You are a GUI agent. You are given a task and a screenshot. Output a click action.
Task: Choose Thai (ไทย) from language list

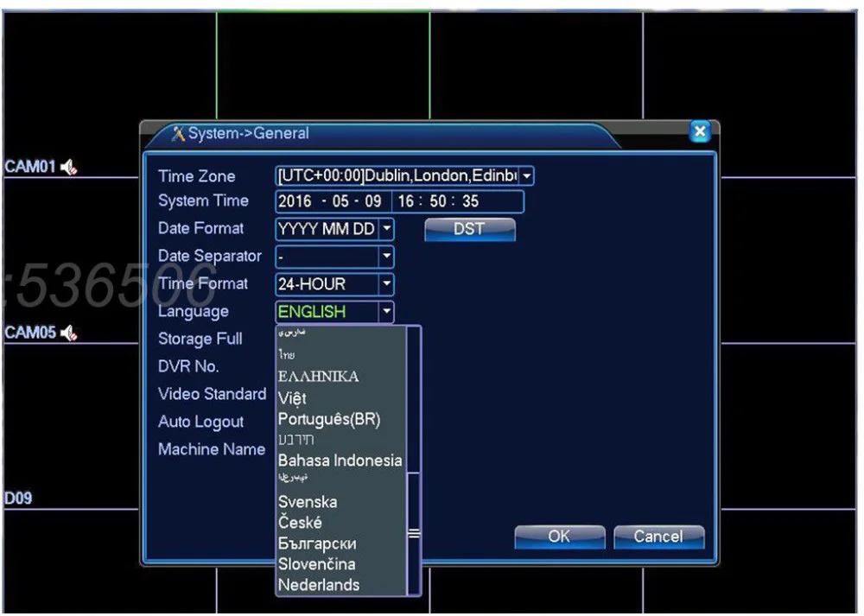(287, 355)
